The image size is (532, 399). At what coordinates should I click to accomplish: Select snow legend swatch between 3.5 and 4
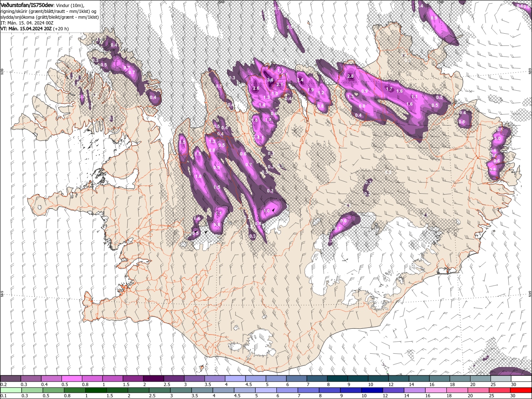(x=214, y=379)
